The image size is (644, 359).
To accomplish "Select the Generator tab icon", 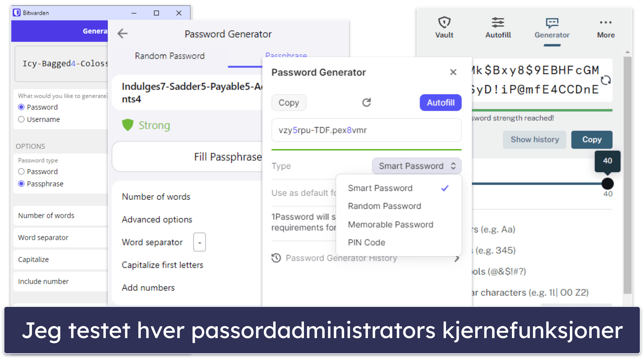I will pos(552,23).
